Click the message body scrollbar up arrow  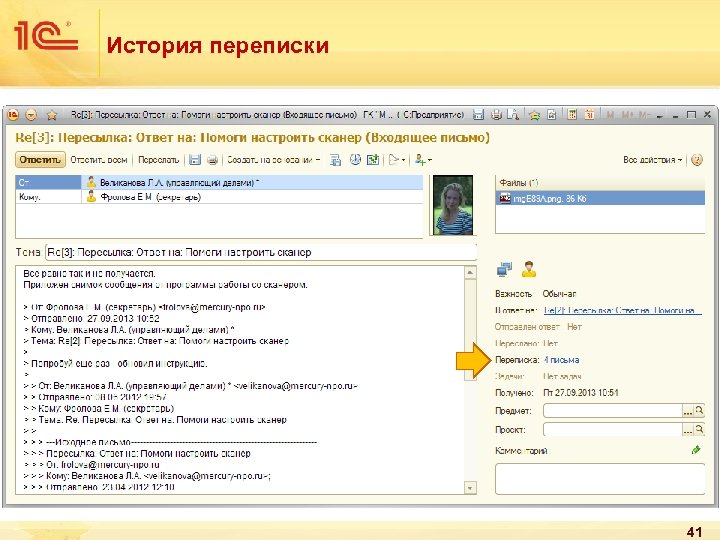tap(470, 273)
